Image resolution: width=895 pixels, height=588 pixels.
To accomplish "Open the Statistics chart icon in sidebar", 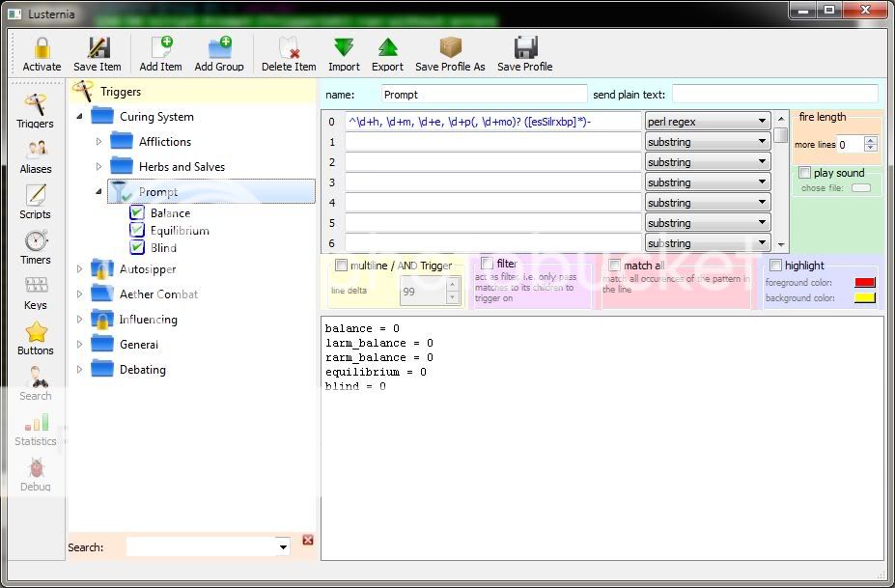I will pyautogui.click(x=36, y=423).
